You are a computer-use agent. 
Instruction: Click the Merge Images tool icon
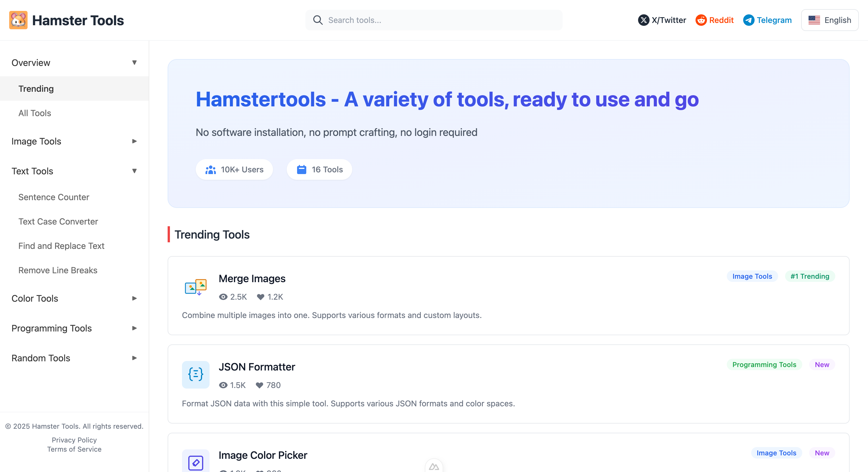(x=195, y=286)
